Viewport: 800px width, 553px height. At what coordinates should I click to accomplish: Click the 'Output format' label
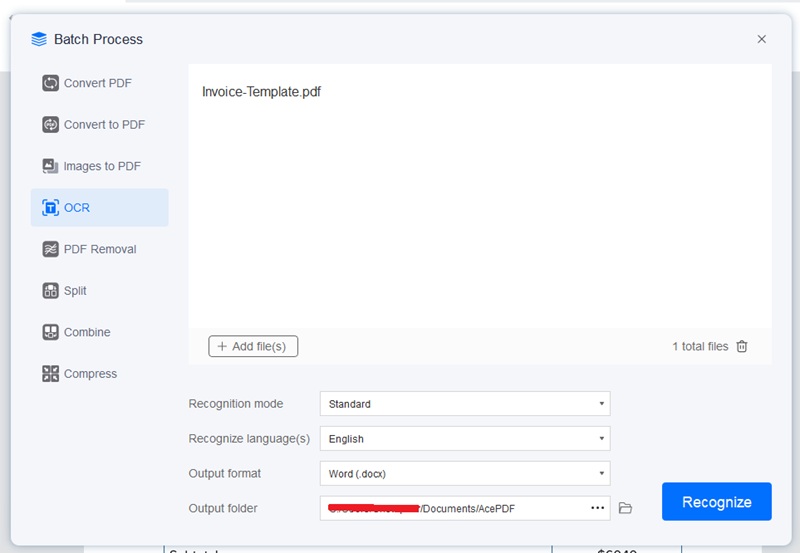(x=224, y=473)
